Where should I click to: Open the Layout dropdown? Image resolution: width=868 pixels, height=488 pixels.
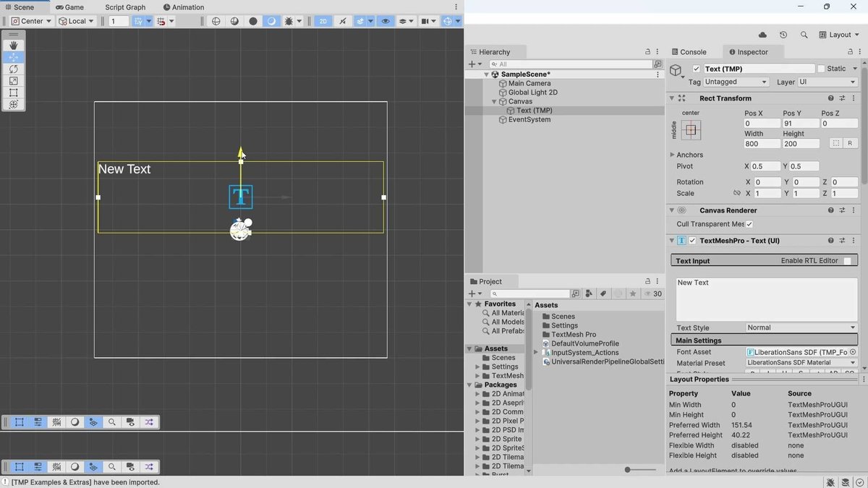tap(839, 35)
